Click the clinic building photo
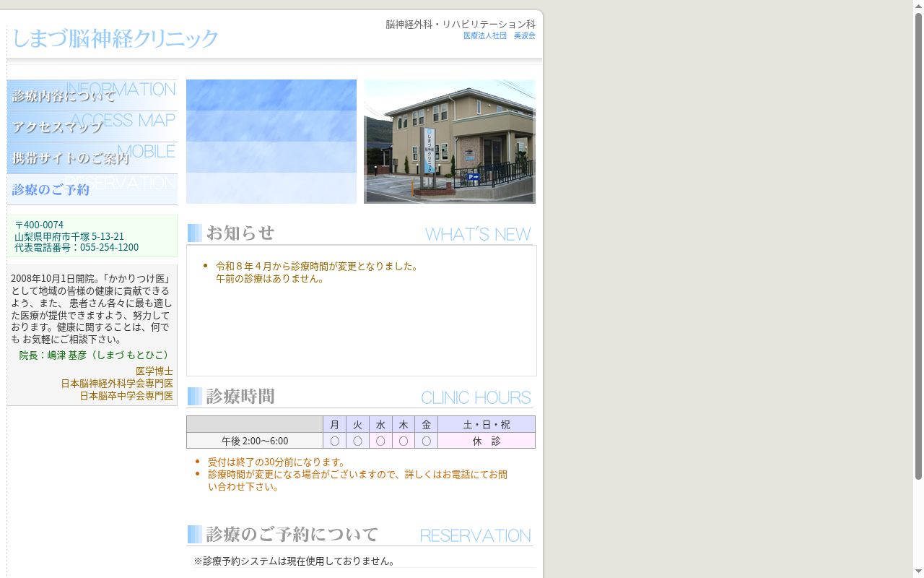 click(x=450, y=142)
